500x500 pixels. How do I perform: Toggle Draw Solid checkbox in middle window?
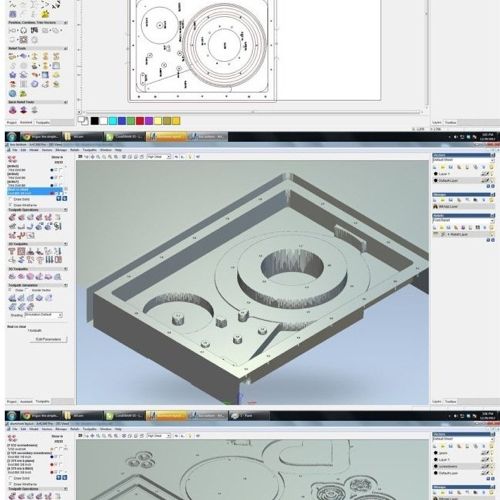click(x=10, y=199)
